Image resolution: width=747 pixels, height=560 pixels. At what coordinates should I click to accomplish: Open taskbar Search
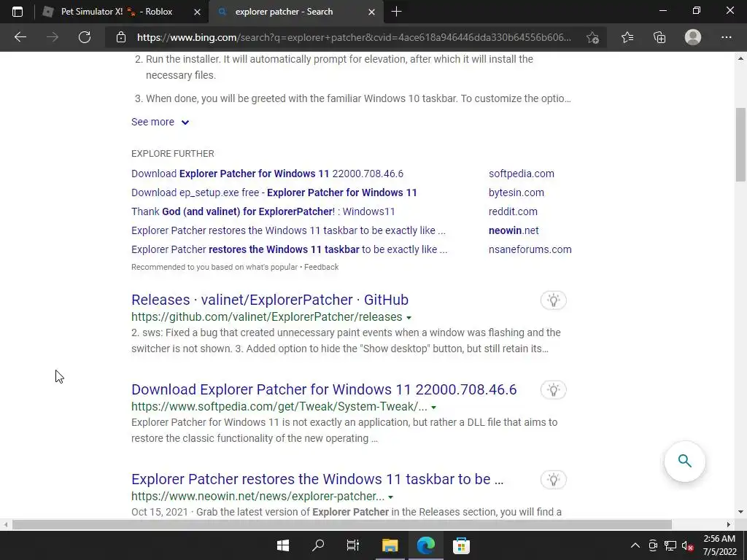pos(318,545)
